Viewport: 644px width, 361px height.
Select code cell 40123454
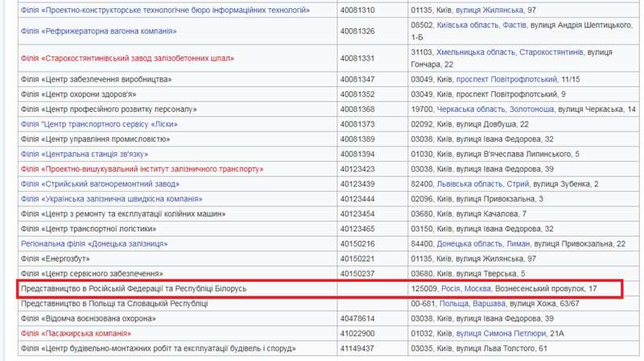pyautogui.click(x=357, y=214)
